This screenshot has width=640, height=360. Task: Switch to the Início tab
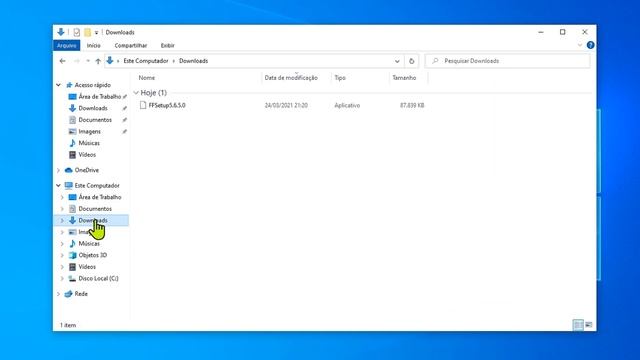[x=93, y=45]
